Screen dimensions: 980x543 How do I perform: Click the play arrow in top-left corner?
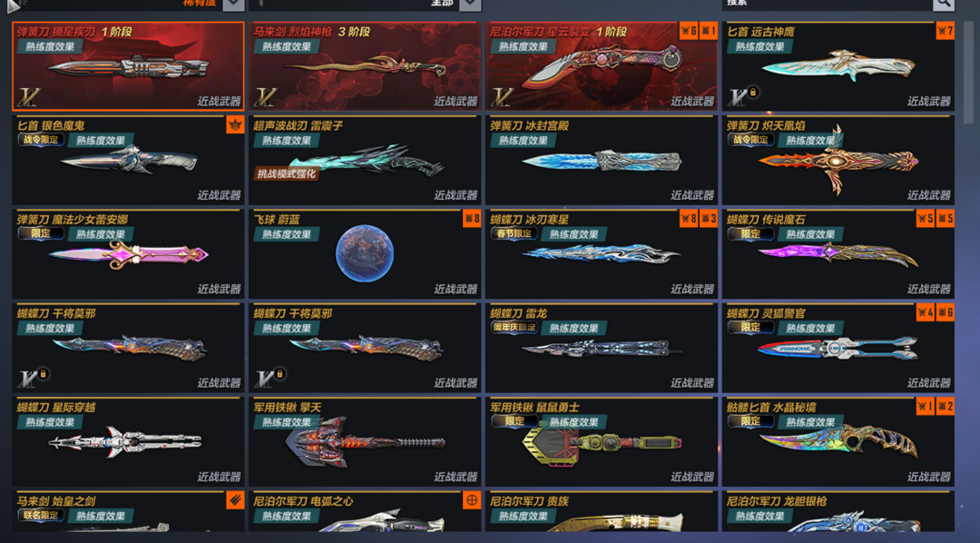[x=14, y=5]
